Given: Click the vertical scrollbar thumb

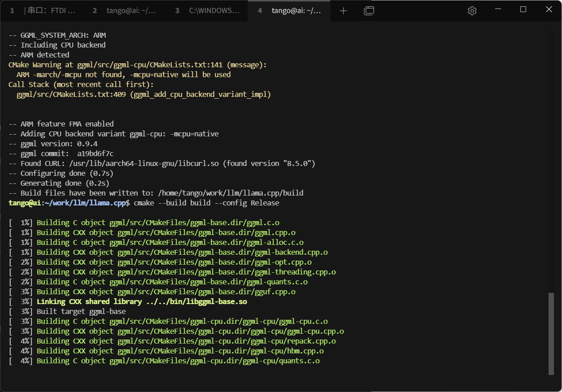Looking at the screenshot, I should point(551,334).
